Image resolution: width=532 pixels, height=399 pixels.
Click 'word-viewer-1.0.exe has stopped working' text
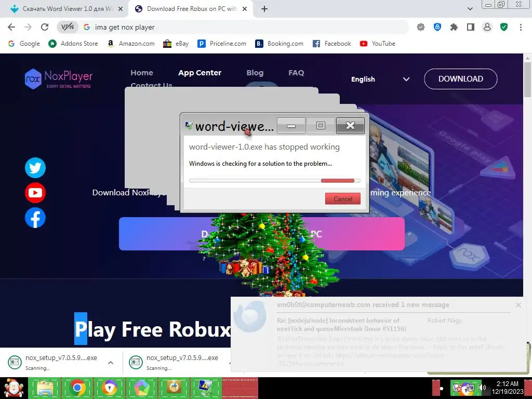[264, 147]
